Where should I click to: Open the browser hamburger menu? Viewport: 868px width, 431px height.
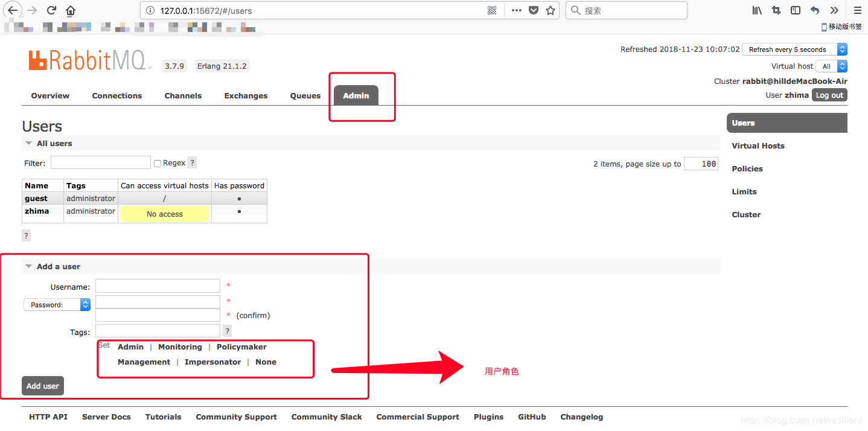click(857, 10)
